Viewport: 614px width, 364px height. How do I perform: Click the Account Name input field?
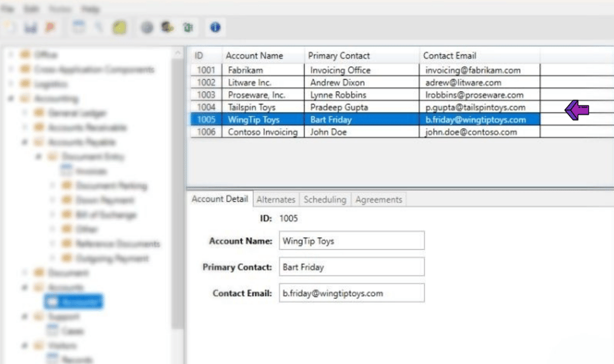tap(352, 240)
